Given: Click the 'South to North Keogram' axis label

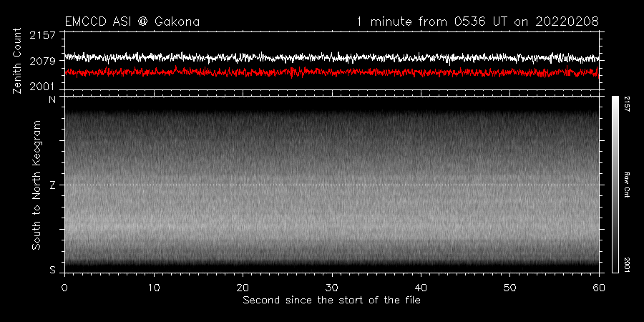Looking at the screenshot, I should [36, 185].
